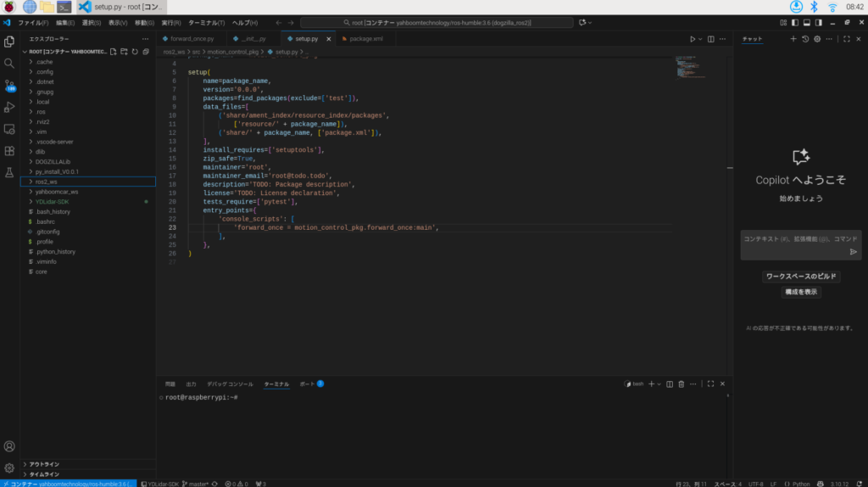The image size is (868, 487).
Task: Open the ターミナル(T) menu
Action: 206,23
